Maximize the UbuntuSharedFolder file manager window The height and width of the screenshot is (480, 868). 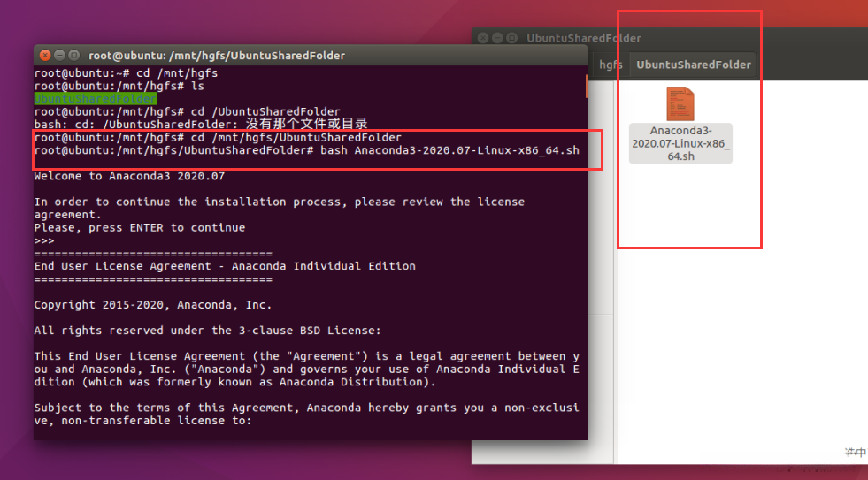click(x=512, y=38)
